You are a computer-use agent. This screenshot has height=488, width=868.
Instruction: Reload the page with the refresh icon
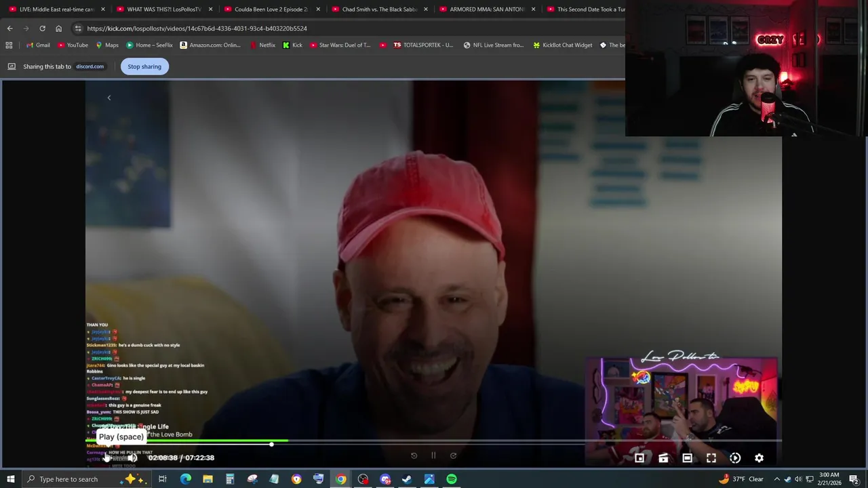[x=42, y=28]
